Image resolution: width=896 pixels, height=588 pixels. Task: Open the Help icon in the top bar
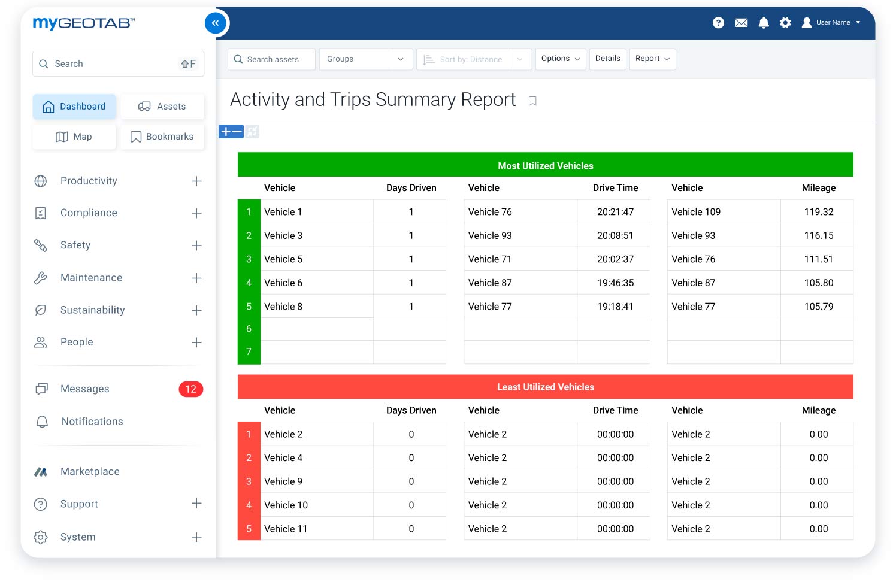(718, 23)
